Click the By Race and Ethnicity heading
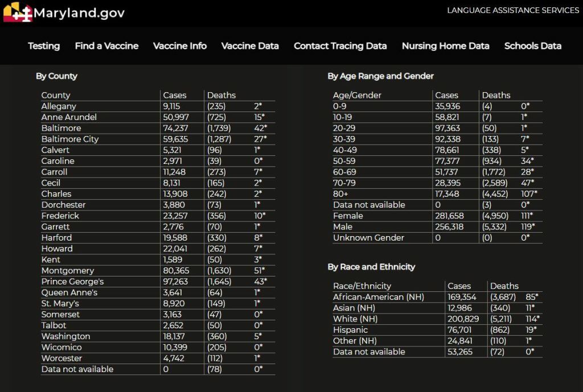 [x=371, y=267]
